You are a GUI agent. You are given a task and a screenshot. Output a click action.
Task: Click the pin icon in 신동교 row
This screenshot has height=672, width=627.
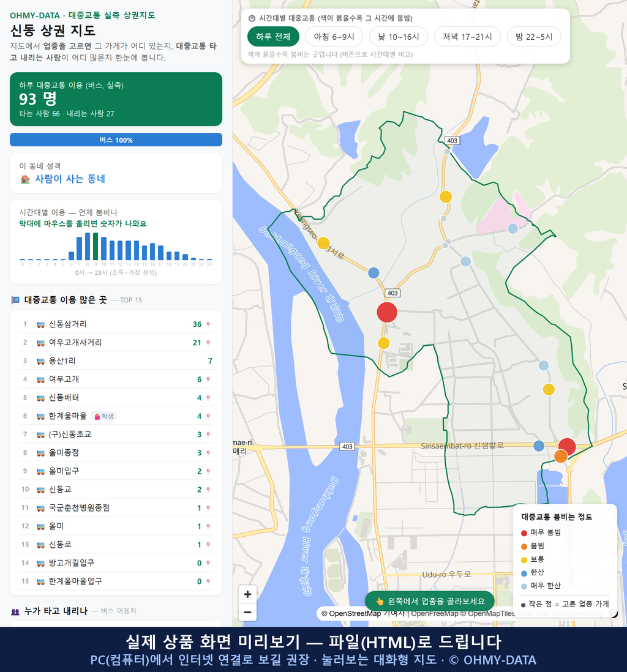click(208, 490)
